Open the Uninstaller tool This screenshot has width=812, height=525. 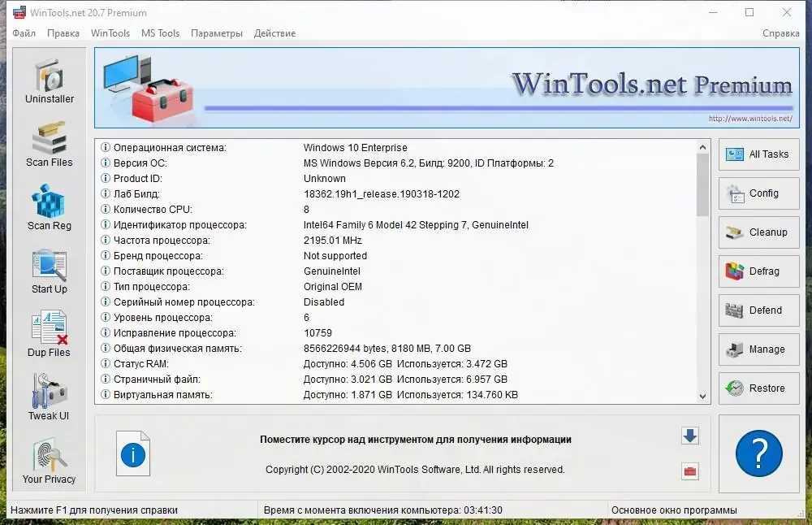[x=50, y=80]
